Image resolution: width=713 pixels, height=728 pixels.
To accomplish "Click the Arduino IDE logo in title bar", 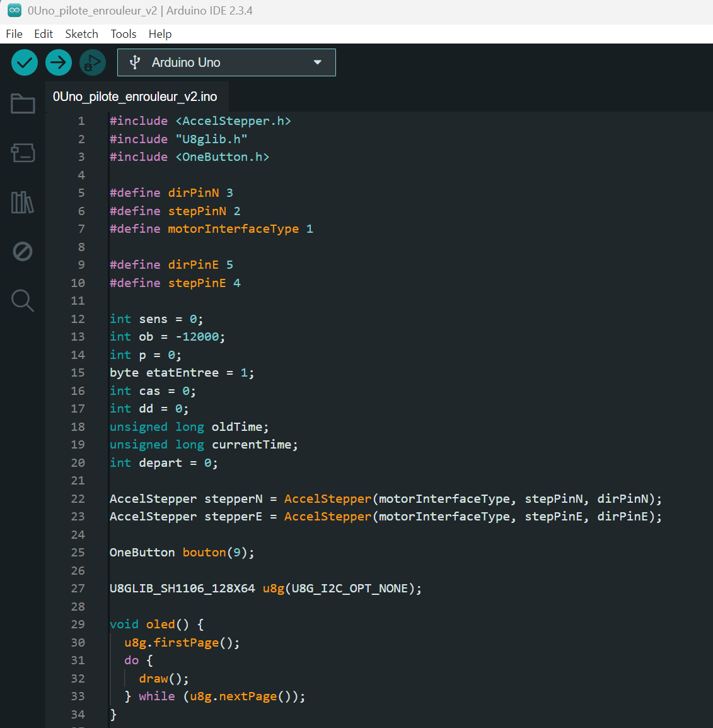I will pos(14,11).
